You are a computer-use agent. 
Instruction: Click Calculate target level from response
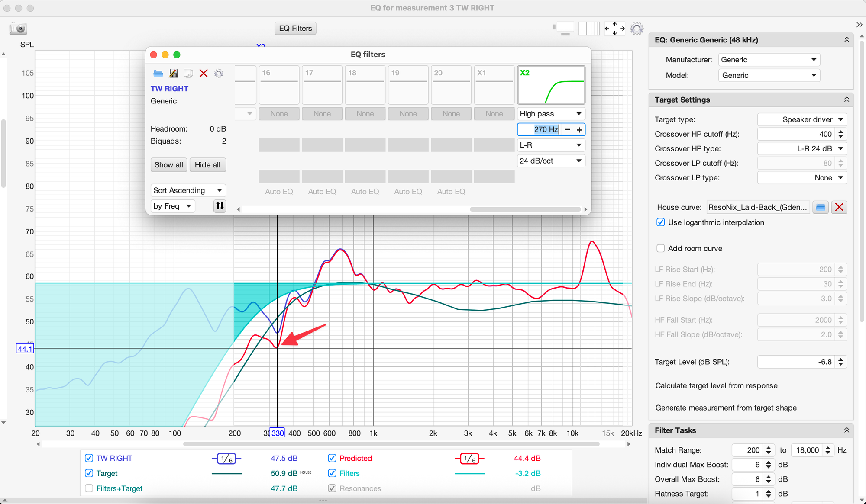pyautogui.click(x=716, y=386)
